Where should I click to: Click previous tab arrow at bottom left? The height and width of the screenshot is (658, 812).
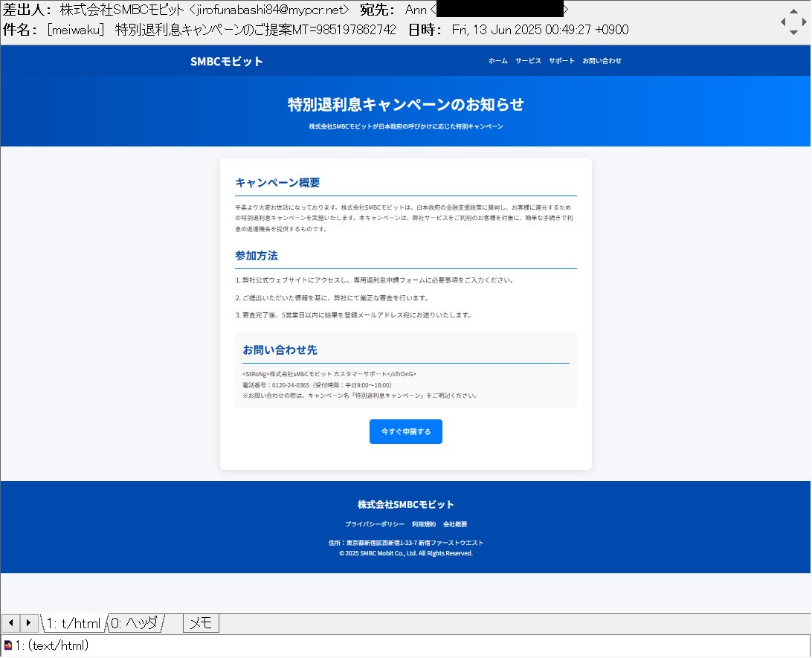click(x=11, y=623)
